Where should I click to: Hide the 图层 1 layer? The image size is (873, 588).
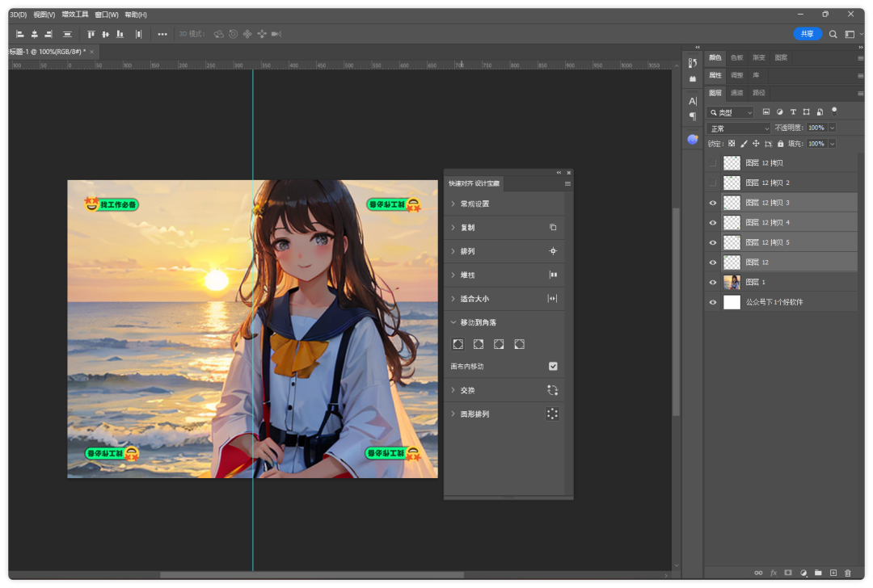(712, 282)
